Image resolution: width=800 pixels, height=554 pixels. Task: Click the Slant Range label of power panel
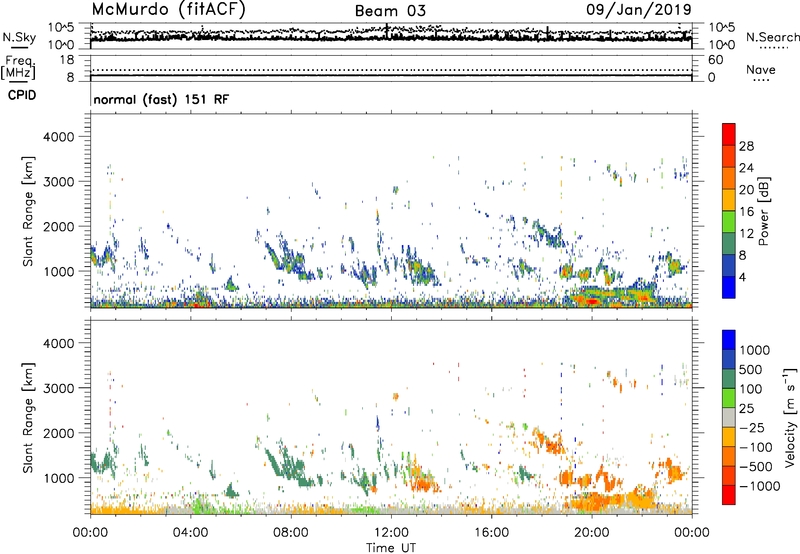28,211
